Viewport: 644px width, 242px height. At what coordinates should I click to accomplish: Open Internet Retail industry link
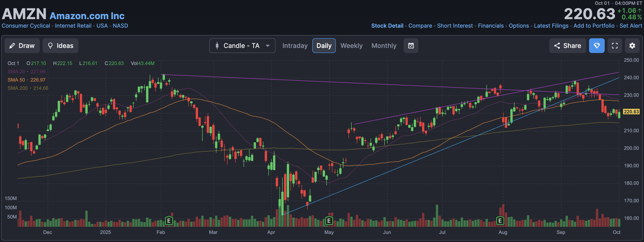pyautogui.click(x=73, y=26)
